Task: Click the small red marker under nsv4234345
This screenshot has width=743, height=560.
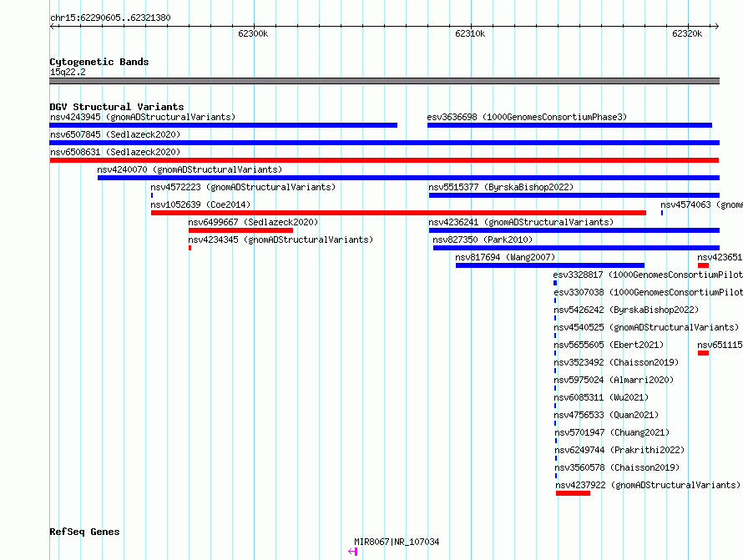Action: click(190, 248)
